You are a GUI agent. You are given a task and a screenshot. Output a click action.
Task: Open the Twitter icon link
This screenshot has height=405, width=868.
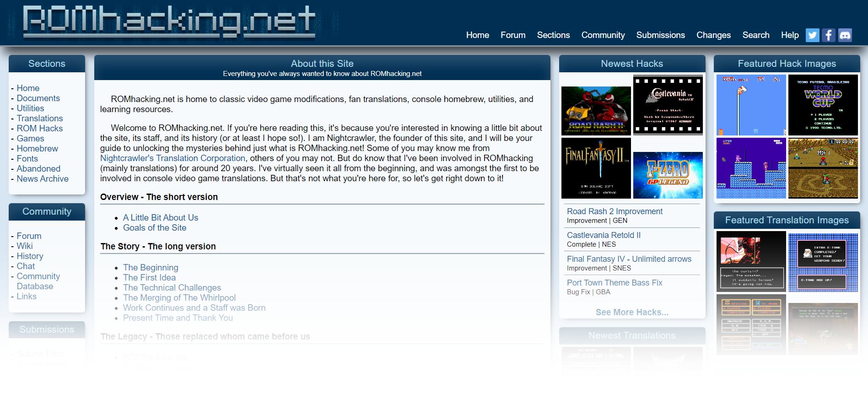(x=812, y=35)
